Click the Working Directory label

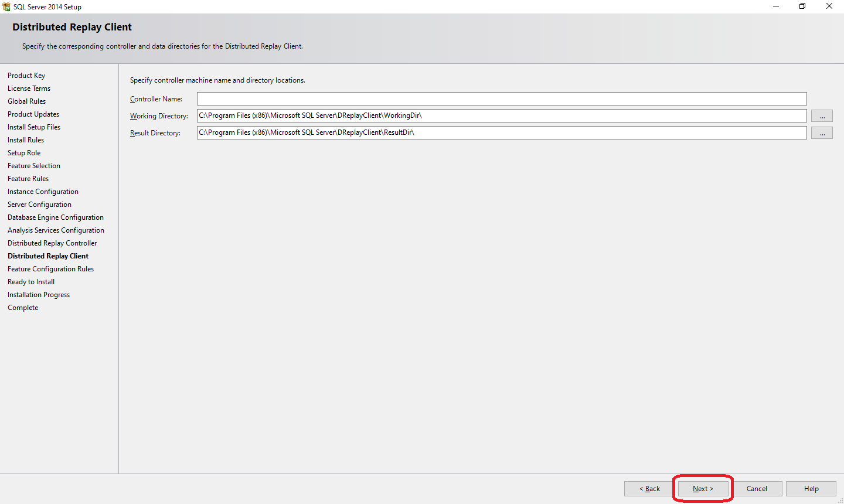click(159, 116)
